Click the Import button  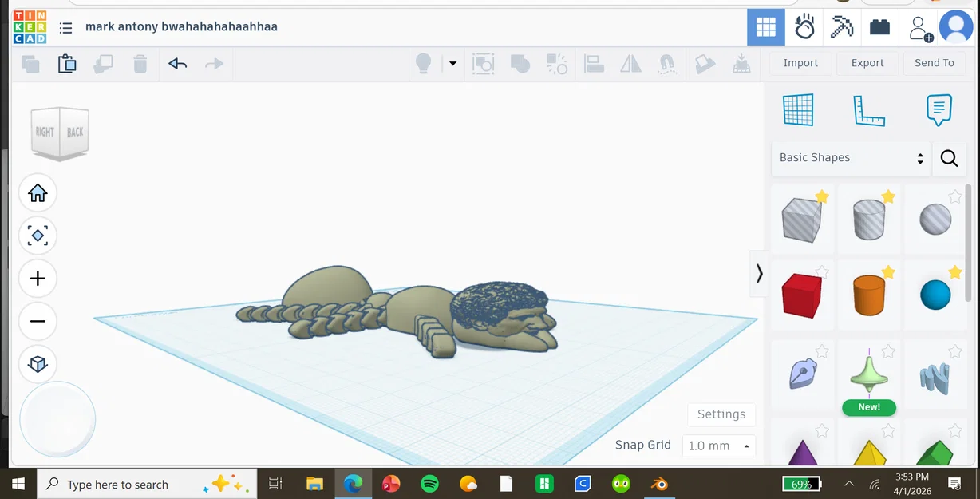click(x=800, y=62)
